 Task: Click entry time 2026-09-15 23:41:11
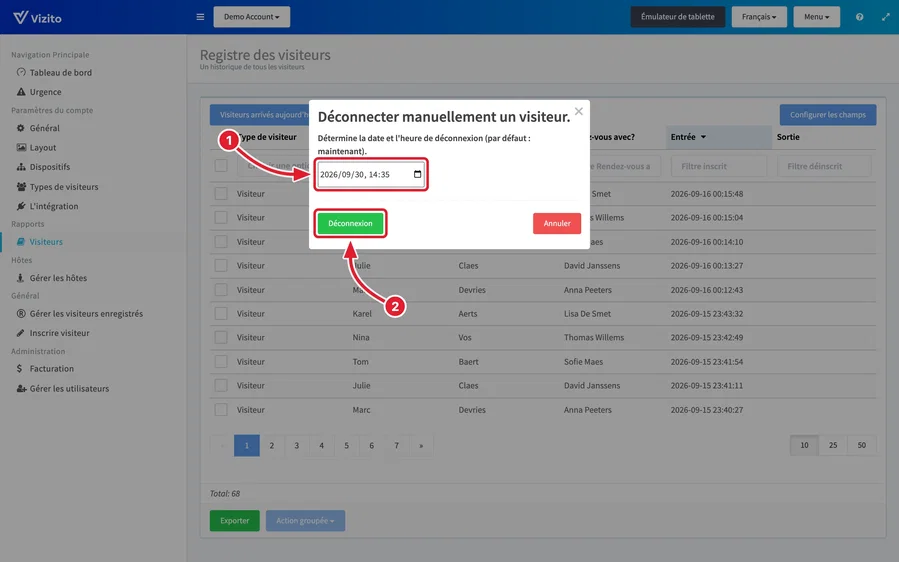[706, 385]
